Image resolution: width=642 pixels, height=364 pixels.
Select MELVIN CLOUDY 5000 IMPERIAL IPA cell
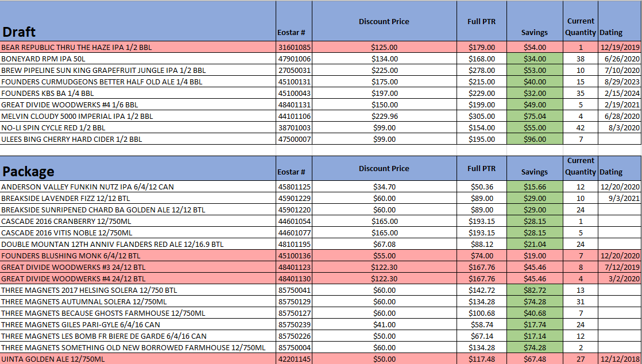click(x=138, y=116)
